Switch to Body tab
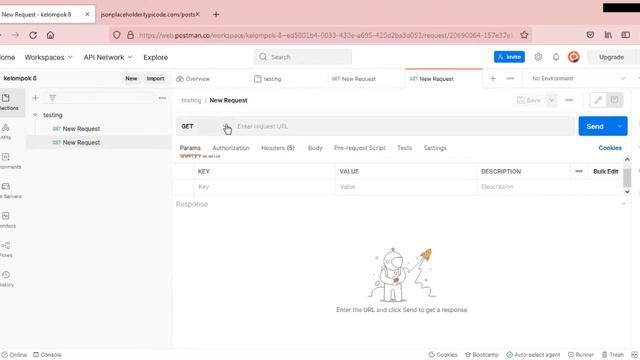The image size is (640, 360). pyautogui.click(x=315, y=148)
